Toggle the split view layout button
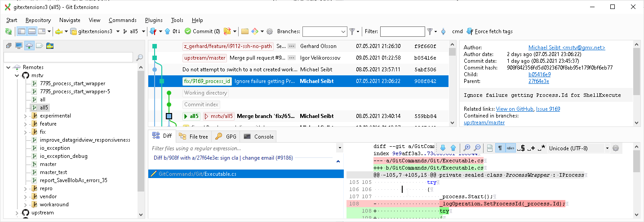 pos(32,31)
